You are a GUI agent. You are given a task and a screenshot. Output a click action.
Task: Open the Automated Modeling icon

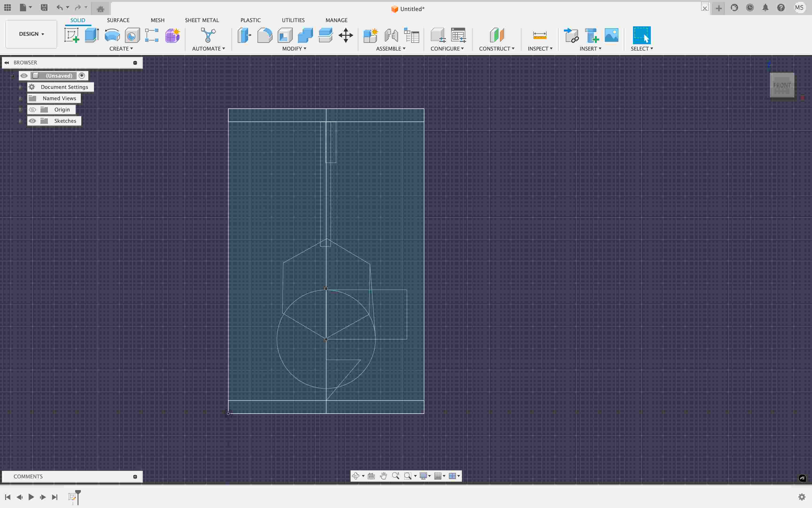coord(208,35)
